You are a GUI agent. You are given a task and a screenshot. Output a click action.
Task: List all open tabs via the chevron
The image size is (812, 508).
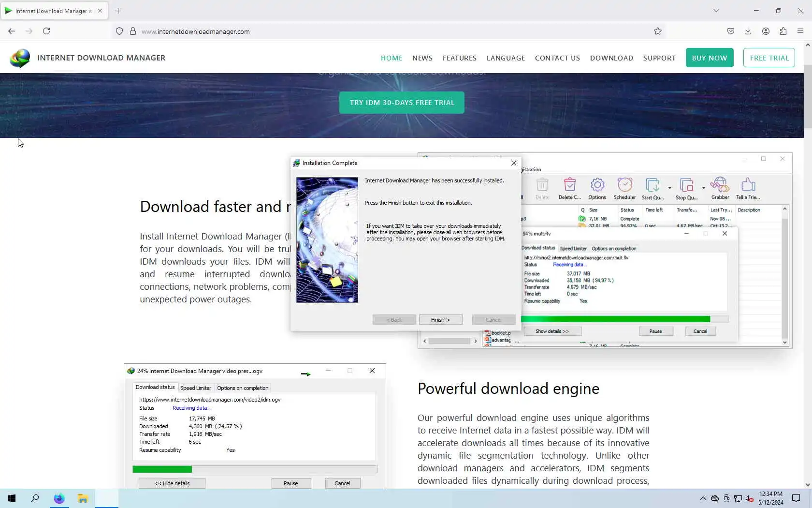[716, 11]
